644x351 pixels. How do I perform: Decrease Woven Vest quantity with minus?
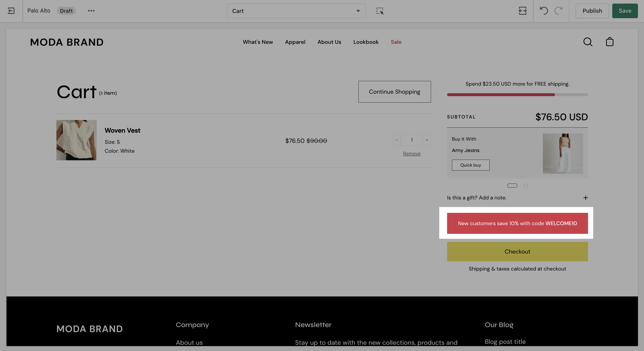point(397,140)
